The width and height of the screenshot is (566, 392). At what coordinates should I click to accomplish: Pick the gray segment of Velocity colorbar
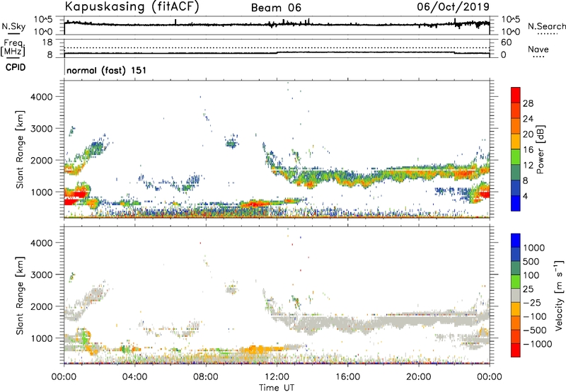tap(516, 295)
